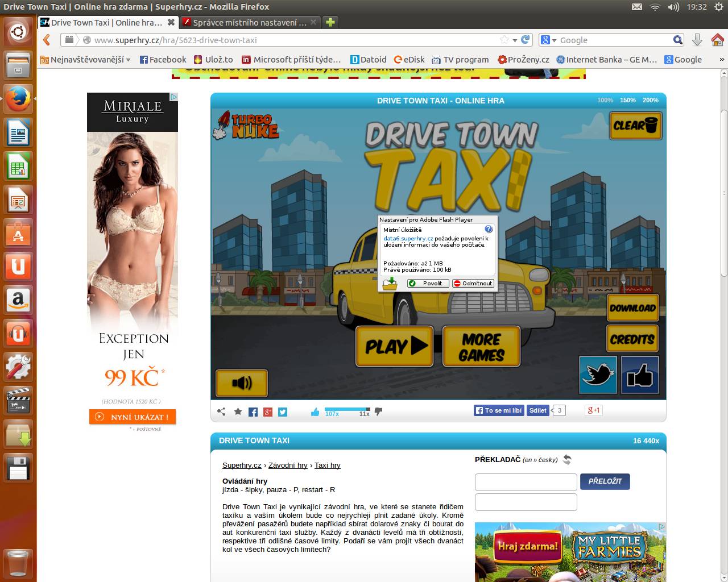728x582 pixels.
Task: Click Facebook Sdílet button
Action: 538,410
